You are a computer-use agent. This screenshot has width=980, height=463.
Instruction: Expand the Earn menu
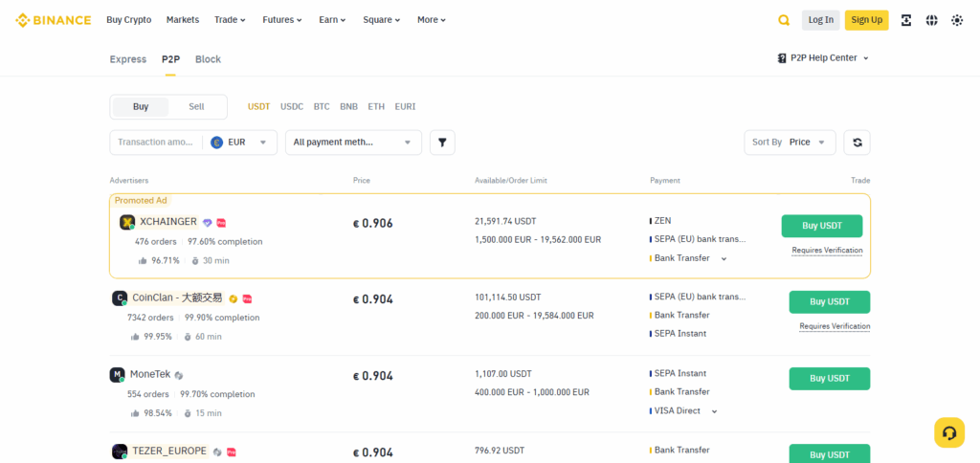(332, 20)
